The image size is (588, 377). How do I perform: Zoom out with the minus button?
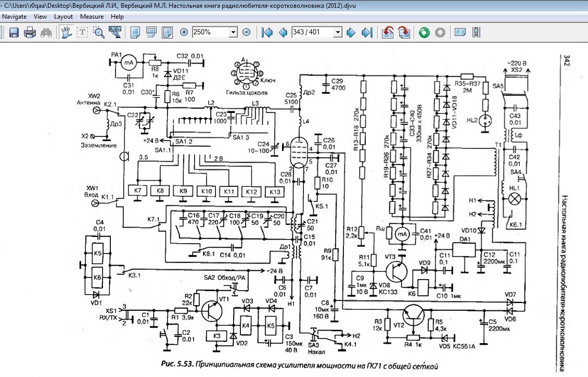[x=246, y=32]
